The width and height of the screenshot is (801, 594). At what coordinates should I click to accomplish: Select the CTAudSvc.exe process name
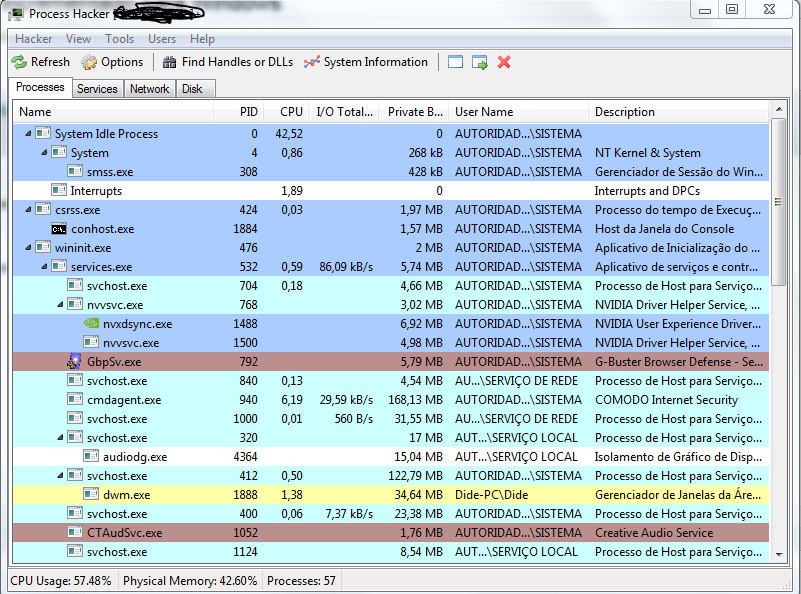tap(125, 533)
